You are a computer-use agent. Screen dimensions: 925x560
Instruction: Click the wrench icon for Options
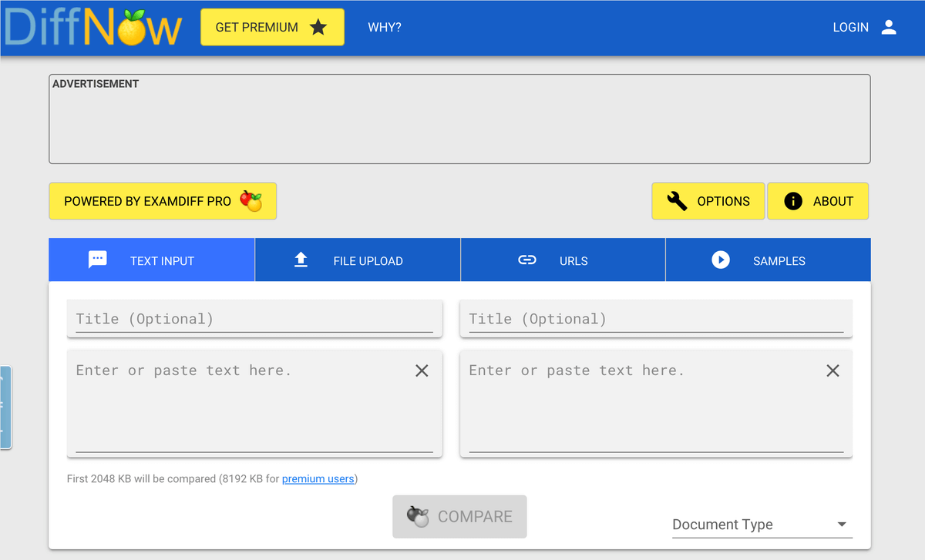(677, 201)
